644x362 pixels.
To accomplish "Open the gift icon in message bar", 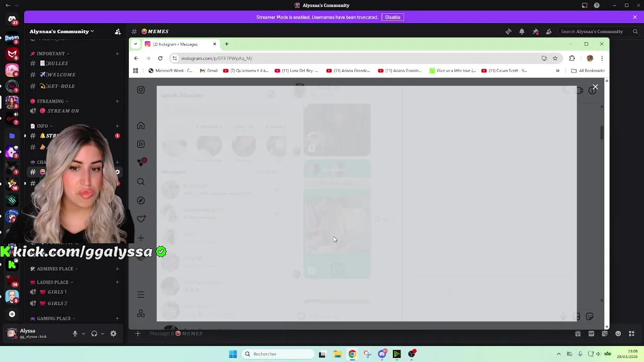I will point(578,333).
